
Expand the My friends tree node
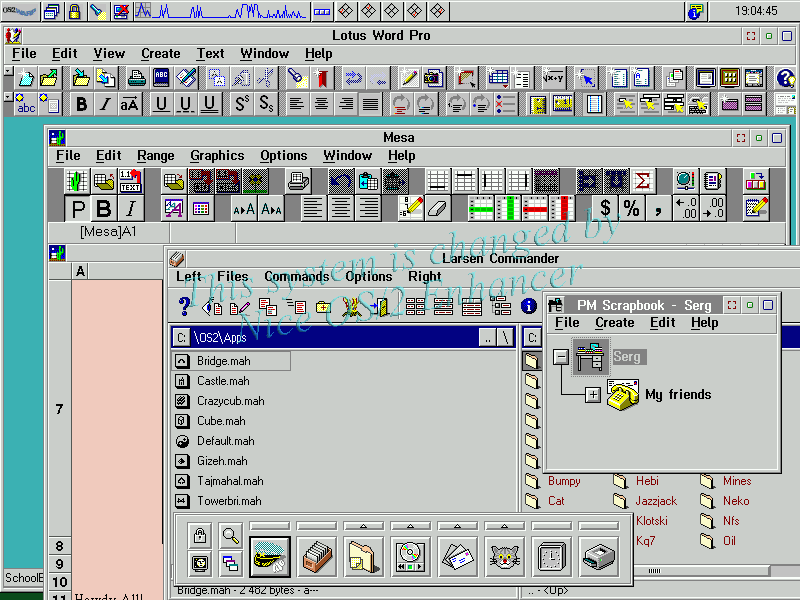(593, 394)
